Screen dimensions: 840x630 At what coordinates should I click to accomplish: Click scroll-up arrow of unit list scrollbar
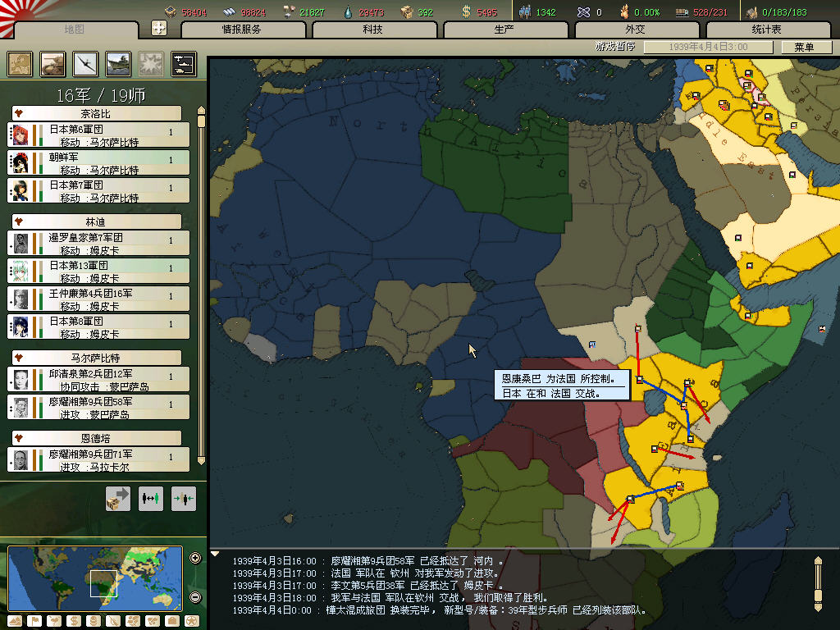pyautogui.click(x=202, y=110)
